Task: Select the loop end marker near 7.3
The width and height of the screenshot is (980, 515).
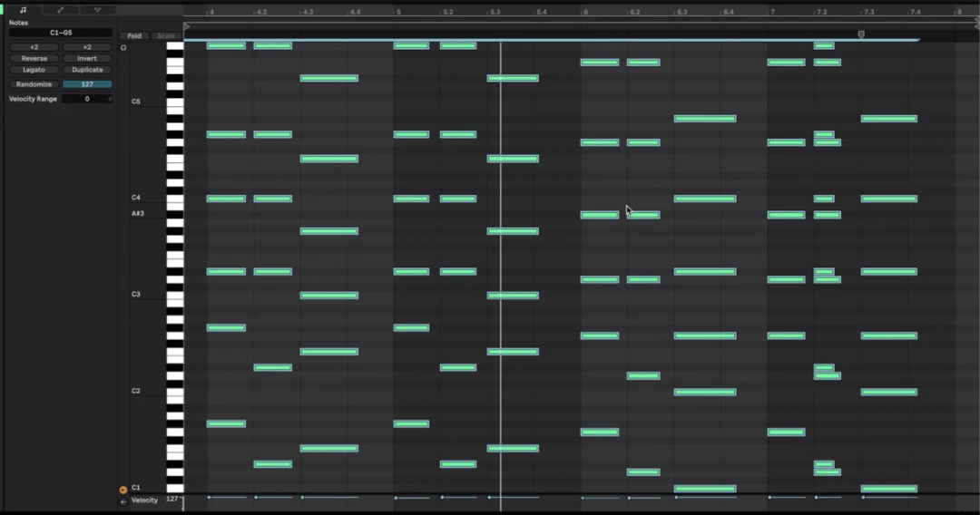Action: pos(861,34)
